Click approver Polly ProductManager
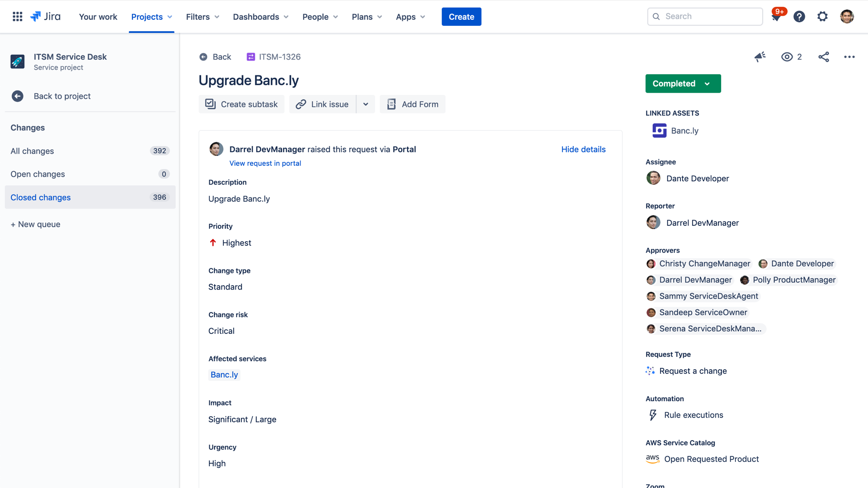Image resolution: width=868 pixels, height=488 pixels. [788, 280]
